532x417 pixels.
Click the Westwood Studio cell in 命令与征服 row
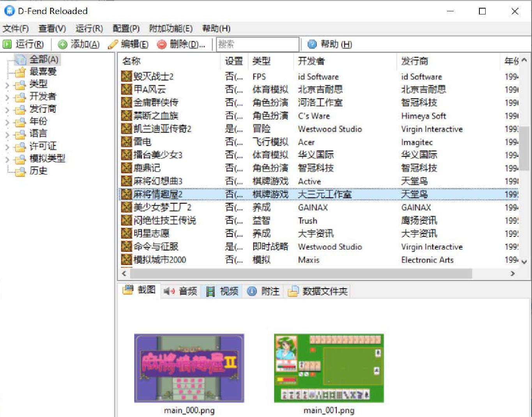click(x=330, y=247)
